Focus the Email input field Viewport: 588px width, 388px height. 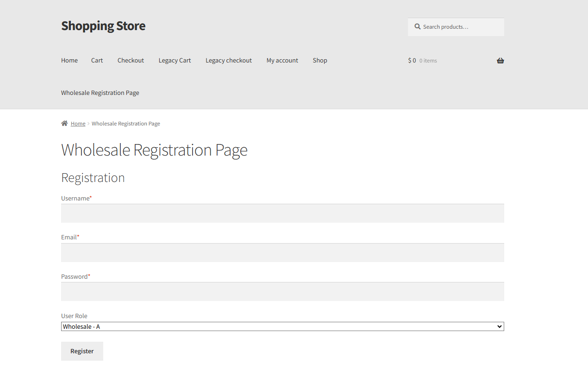(x=282, y=252)
